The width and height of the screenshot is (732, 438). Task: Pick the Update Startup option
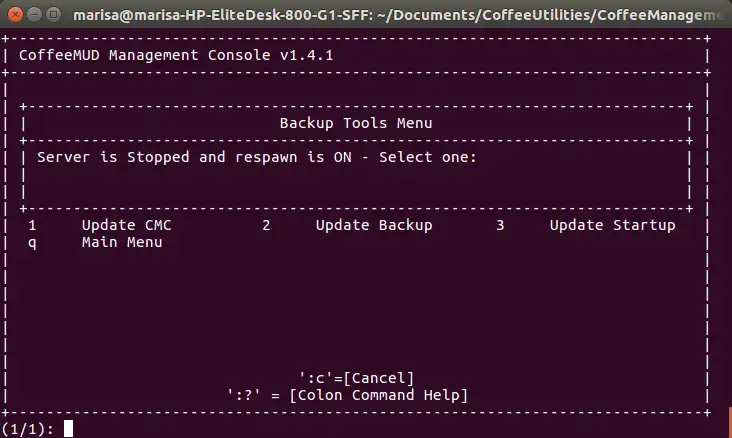pyautogui.click(x=612, y=225)
